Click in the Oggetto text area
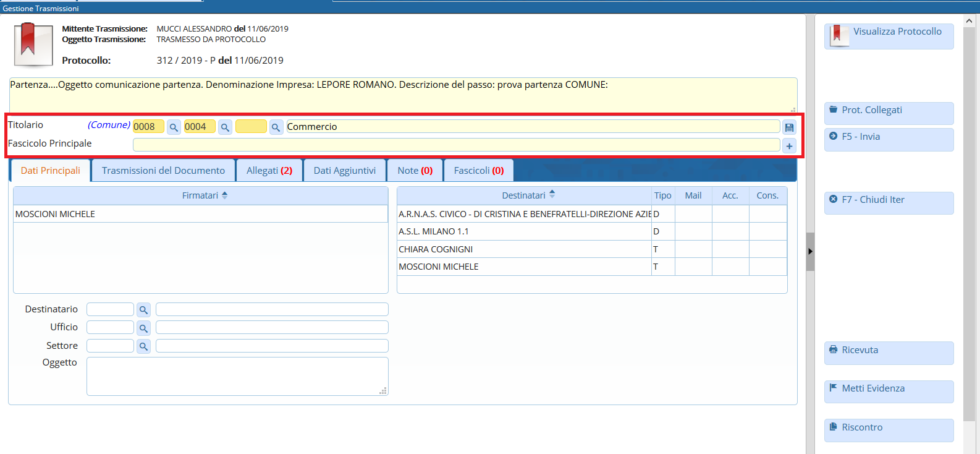The image size is (980, 454). [x=237, y=376]
